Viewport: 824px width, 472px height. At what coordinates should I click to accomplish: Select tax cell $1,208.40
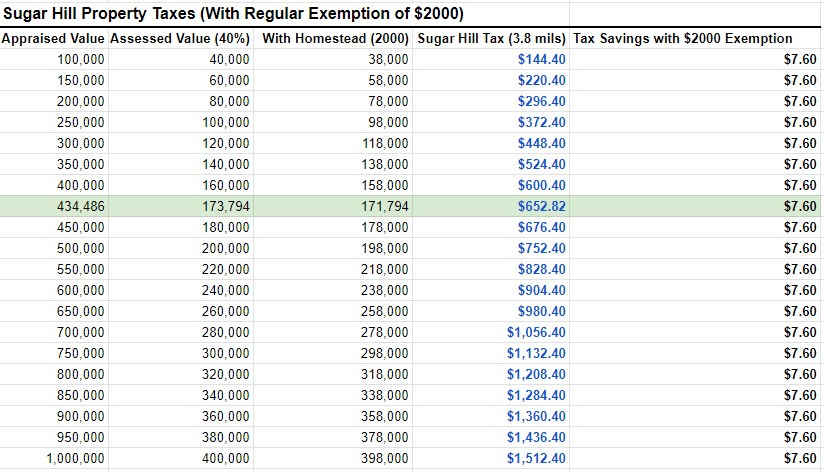tap(537, 375)
